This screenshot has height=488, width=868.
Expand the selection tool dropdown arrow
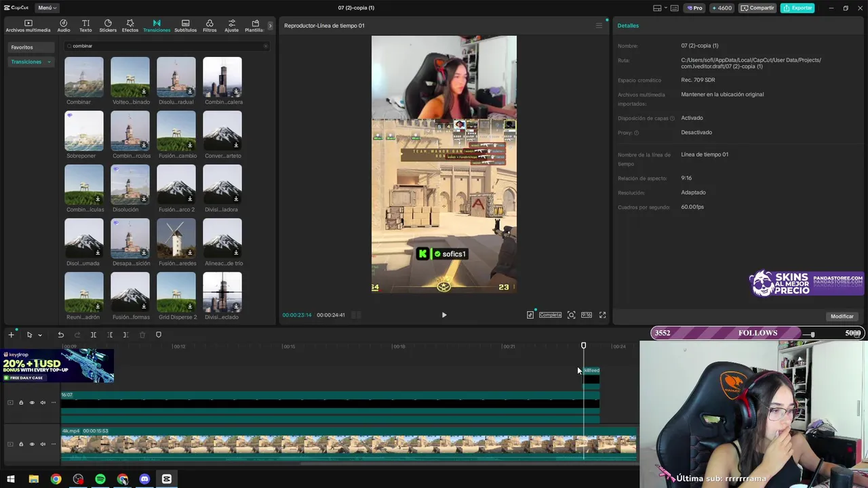click(40, 335)
